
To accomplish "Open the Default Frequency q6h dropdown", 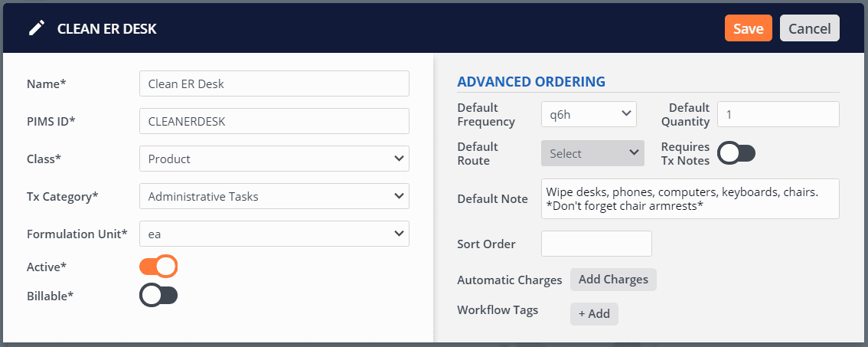I will click(x=589, y=114).
